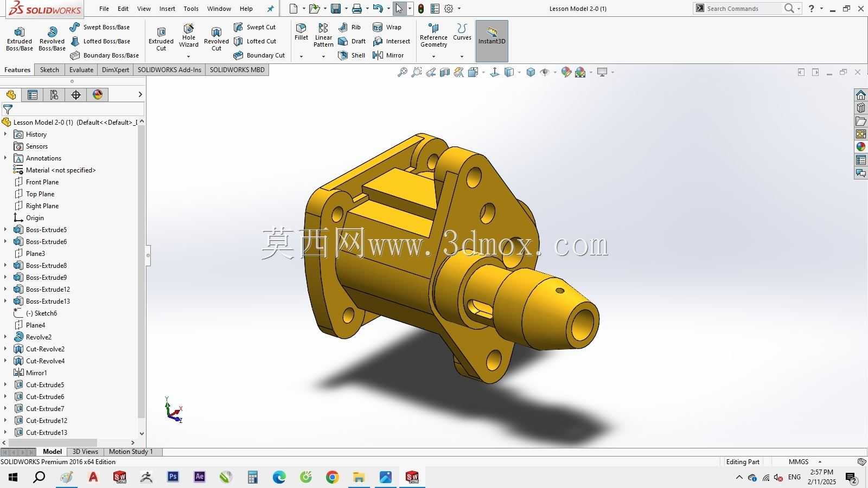Select the Shell tool
Viewport: 868px width, 488px height.
[x=352, y=55]
